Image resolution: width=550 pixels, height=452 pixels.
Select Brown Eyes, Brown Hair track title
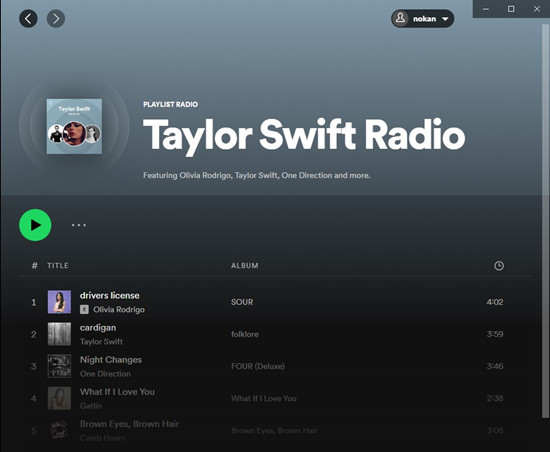click(x=129, y=424)
